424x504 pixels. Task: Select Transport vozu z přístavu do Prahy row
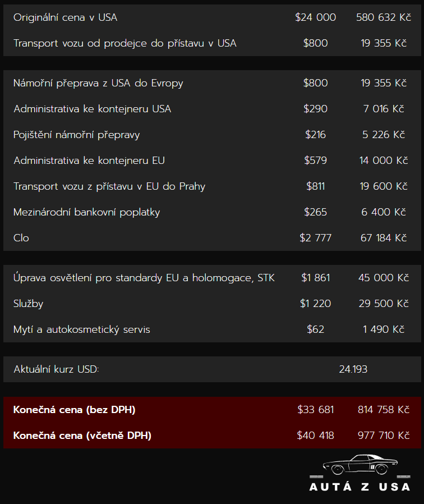click(x=212, y=186)
